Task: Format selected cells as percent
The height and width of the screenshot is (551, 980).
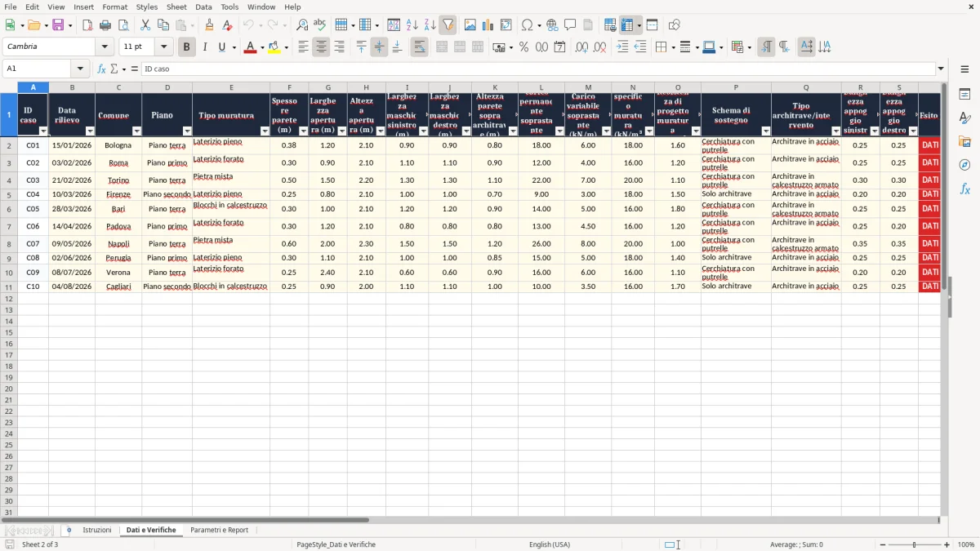Action: tap(523, 47)
